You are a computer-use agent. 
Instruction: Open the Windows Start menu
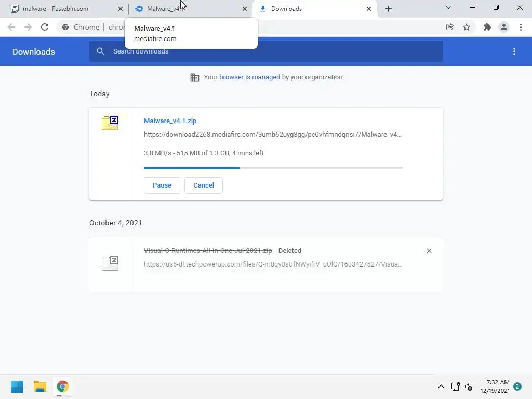(17, 387)
